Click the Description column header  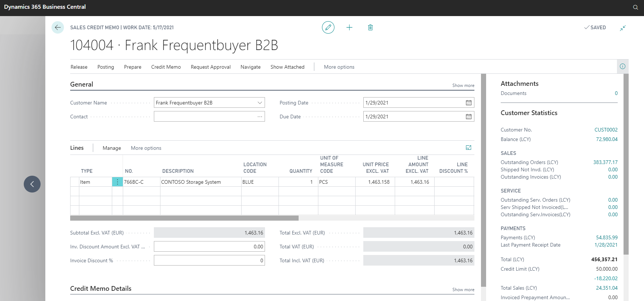178,171
